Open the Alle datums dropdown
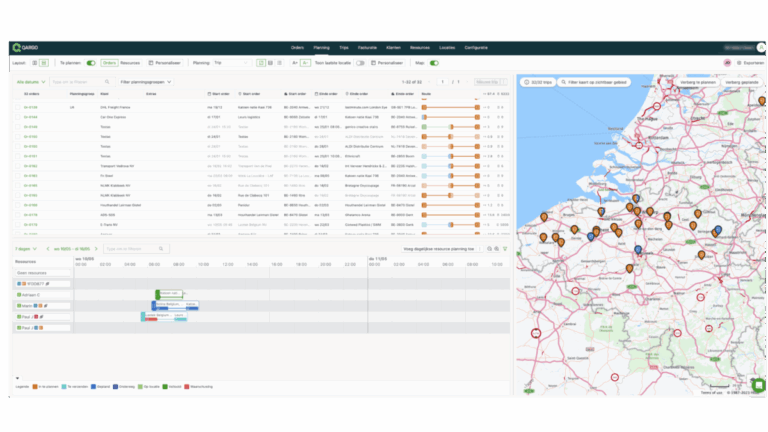The image size is (768, 432). [31, 82]
